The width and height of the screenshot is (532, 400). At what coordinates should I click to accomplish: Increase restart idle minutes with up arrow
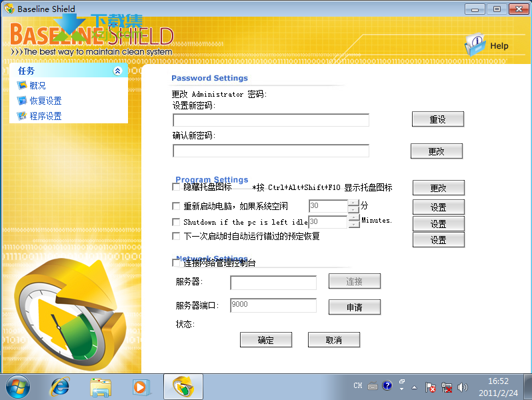tap(353, 203)
